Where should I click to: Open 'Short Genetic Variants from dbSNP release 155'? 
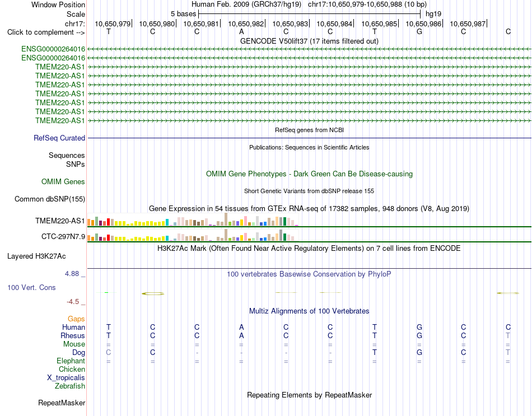coord(309,191)
